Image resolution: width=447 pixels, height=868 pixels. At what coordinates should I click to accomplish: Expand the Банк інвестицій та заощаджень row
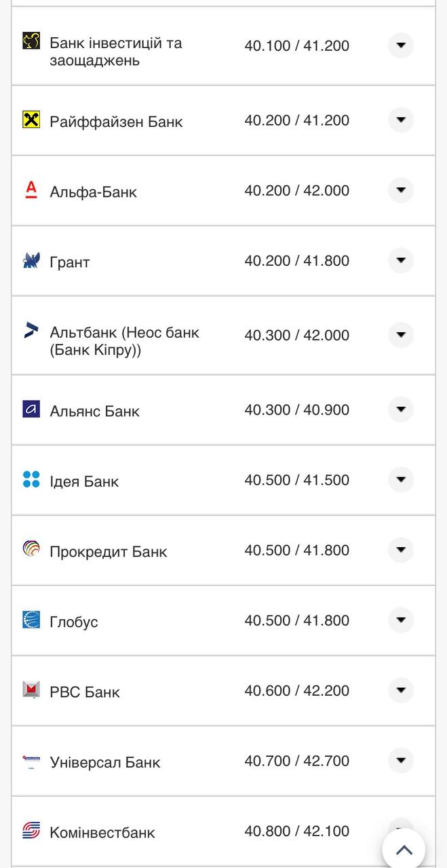[x=401, y=45]
